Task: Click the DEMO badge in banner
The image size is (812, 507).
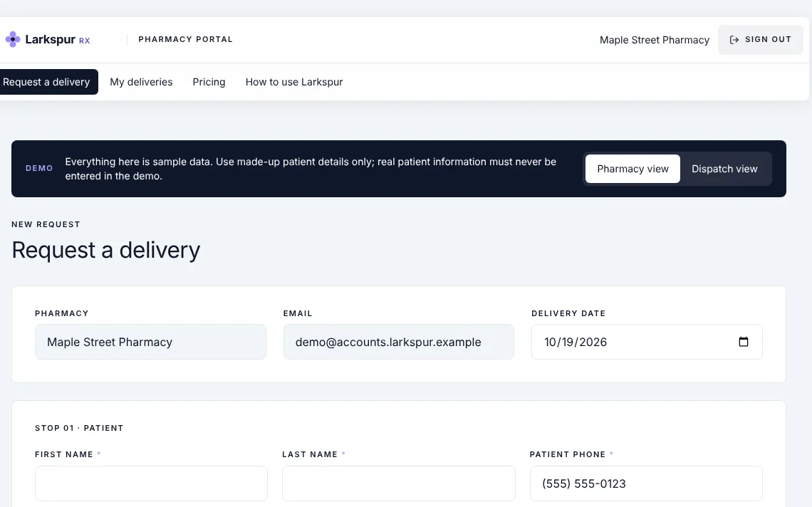Action: click(x=39, y=168)
